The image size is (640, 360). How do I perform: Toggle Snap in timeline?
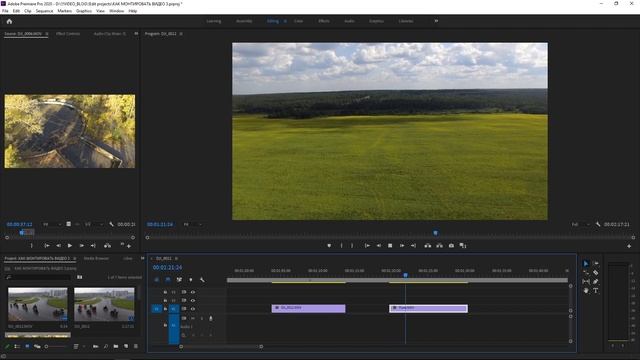(168, 280)
